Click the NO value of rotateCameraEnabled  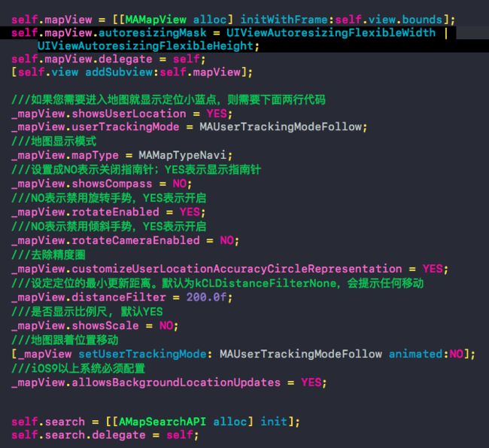click(226, 240)
